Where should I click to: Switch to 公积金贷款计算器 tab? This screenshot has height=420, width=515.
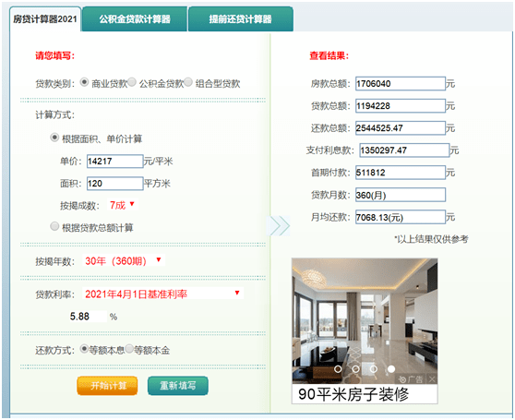135,19
